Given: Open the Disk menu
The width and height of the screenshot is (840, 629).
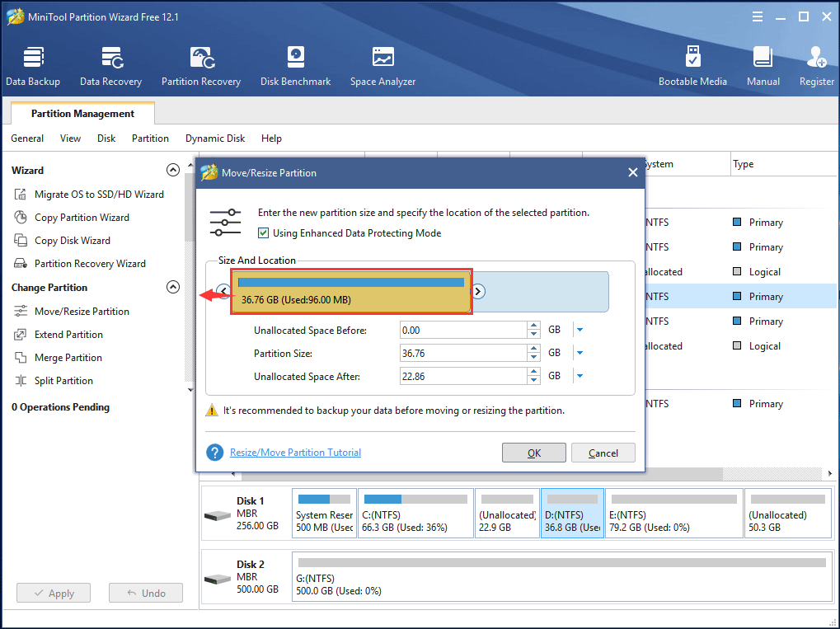Looking at the screenshot, I should pos(106,138).
